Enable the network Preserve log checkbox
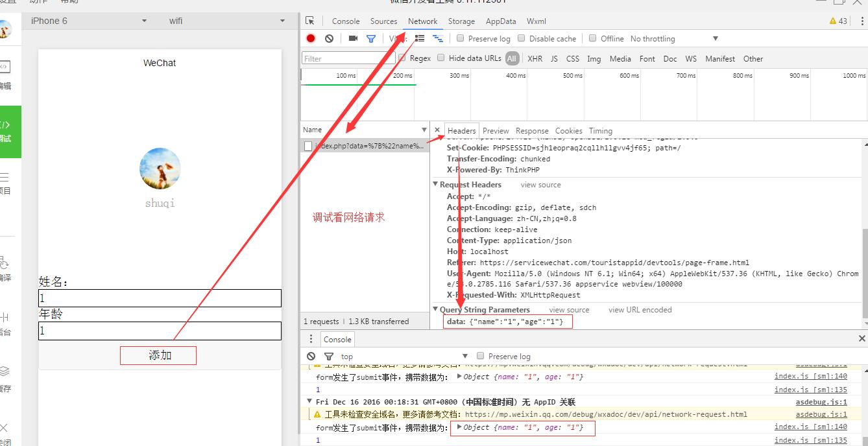868x446 pixels. tap(461, 38)
